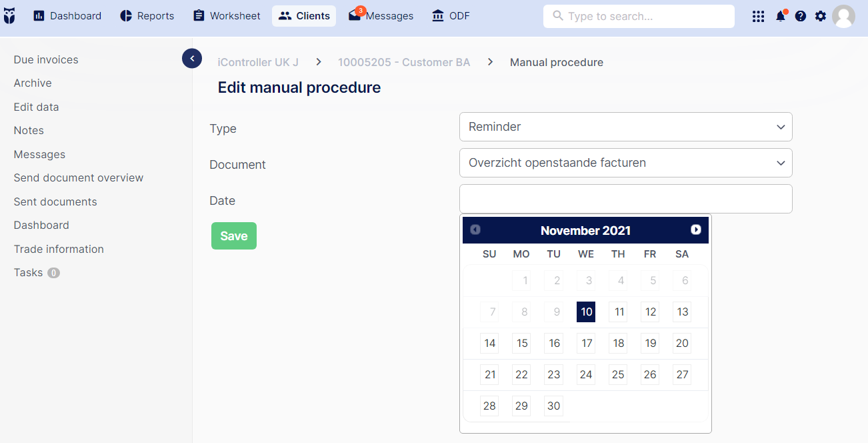The image size is (868, 443).
Task: Open the settings gear
Action: coord(821,16)
